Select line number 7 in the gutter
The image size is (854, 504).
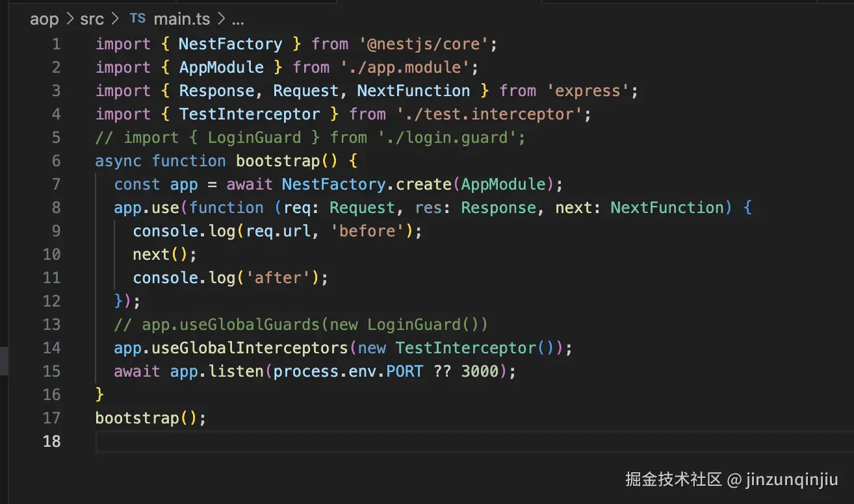(x=56, y=184)
